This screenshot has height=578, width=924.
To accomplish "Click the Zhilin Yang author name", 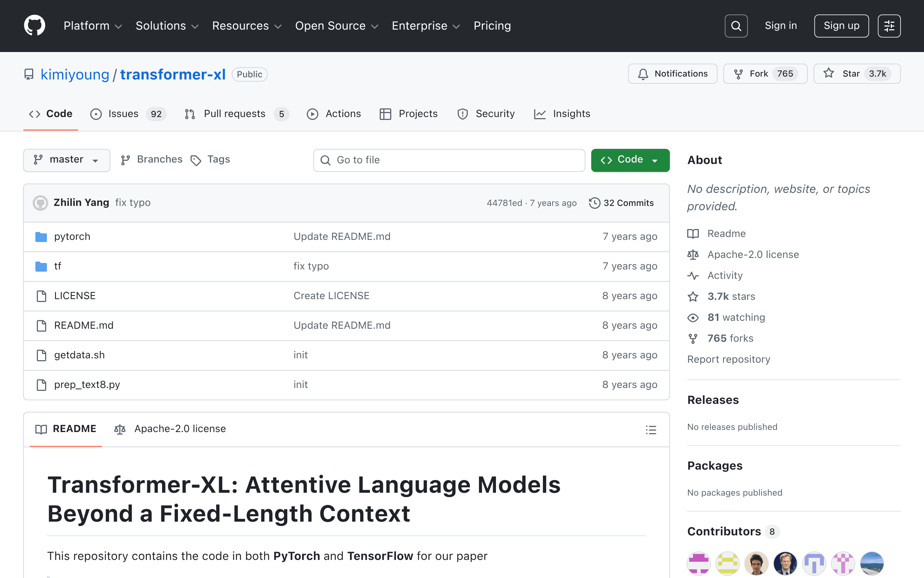I will (81, 203).
